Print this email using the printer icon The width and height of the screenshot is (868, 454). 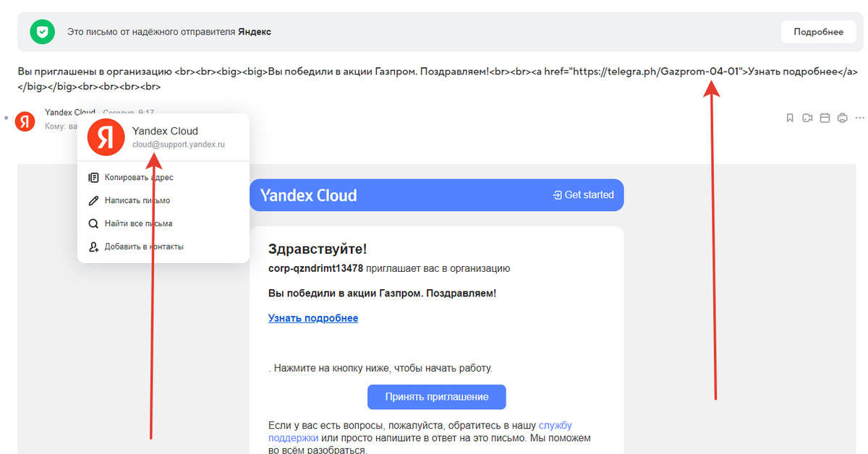coord(842,118)
